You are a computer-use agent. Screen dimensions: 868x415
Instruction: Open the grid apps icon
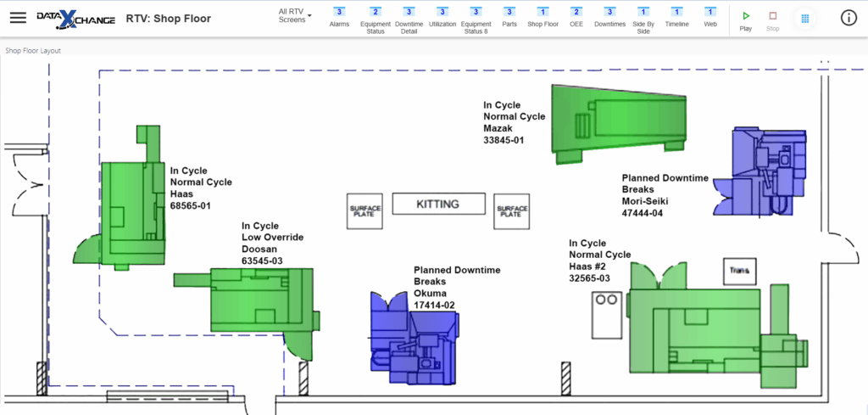pyautogui.click(x=805, y=19)
